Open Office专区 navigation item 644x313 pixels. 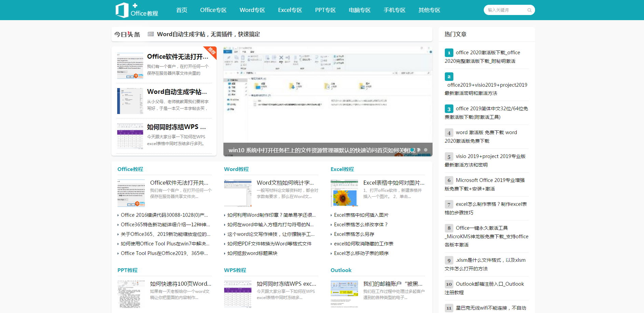coord(213,10)
